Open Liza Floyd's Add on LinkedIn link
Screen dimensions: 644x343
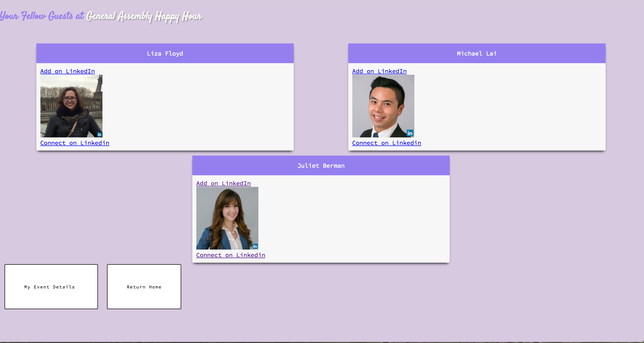[x=67, y=71]
